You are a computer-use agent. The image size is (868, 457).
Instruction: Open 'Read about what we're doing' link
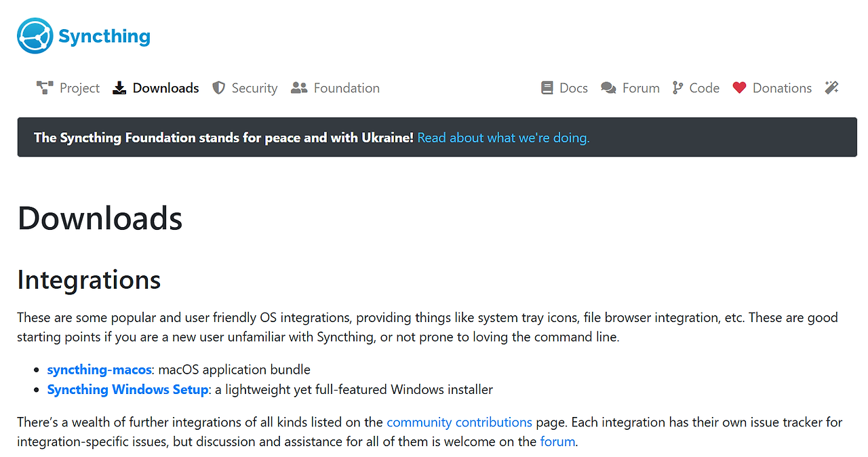coord(503,138)
